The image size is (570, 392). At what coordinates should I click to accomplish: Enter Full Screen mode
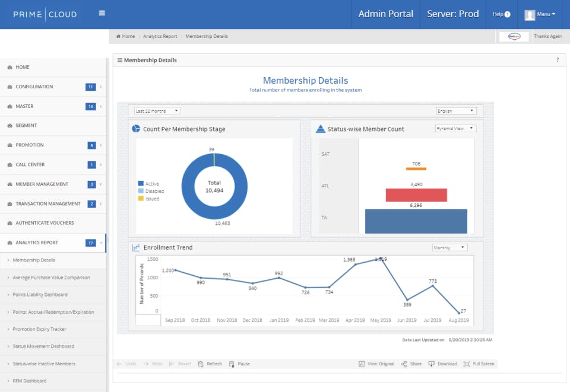click(x=467, y=364)
